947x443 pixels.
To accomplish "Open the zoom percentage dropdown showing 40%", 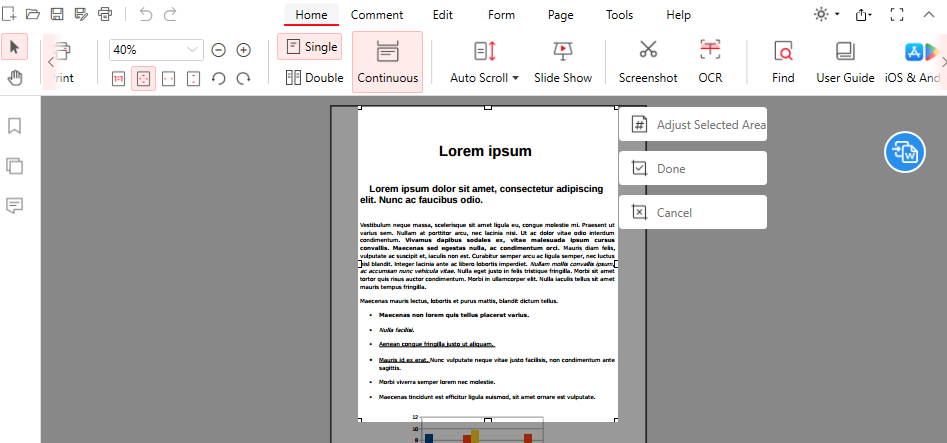I will point(156,50).
